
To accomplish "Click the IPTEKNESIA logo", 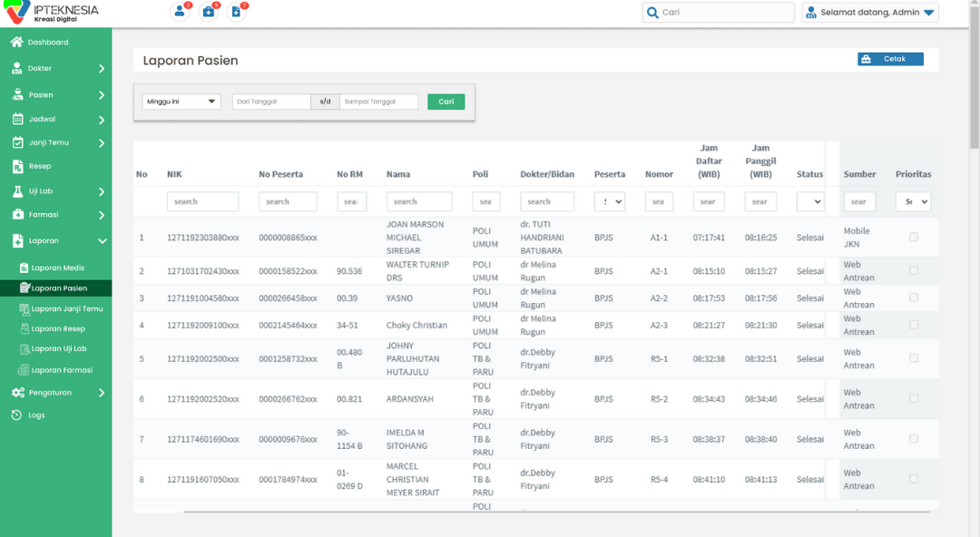I will 52,13.
